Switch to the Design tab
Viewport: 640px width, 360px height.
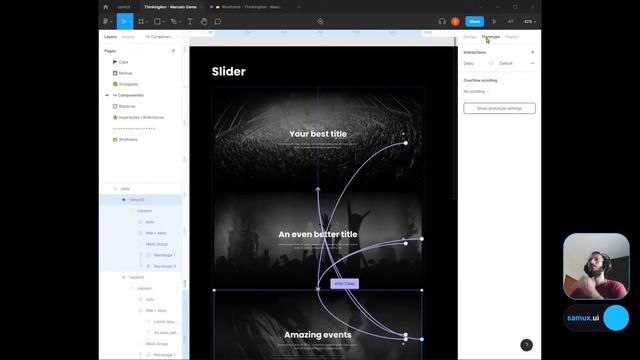point(470,37)
